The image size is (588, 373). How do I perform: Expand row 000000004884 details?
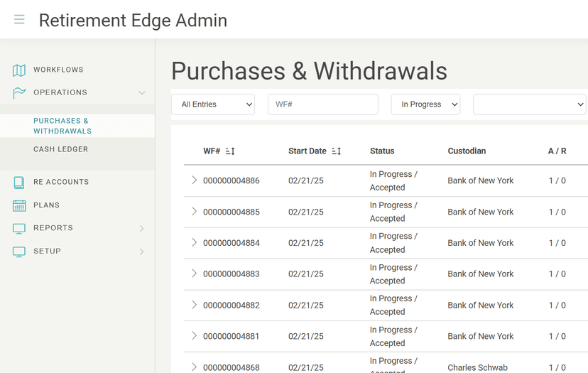[194, 242]
